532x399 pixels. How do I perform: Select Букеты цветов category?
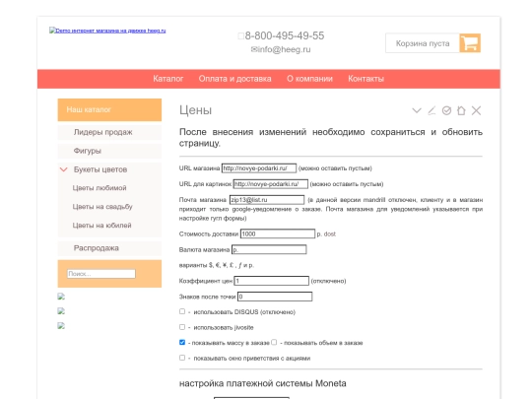click(x=100, y=169)
